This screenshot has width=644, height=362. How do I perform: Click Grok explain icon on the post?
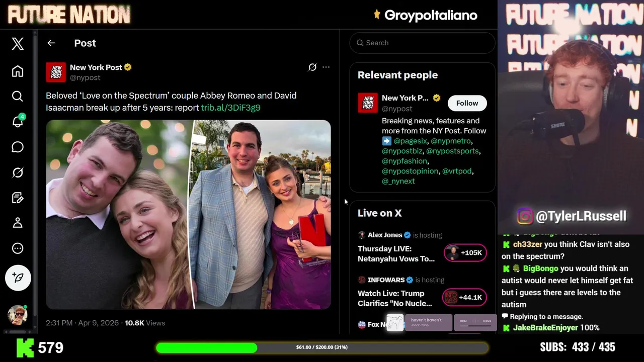(312, 67)
